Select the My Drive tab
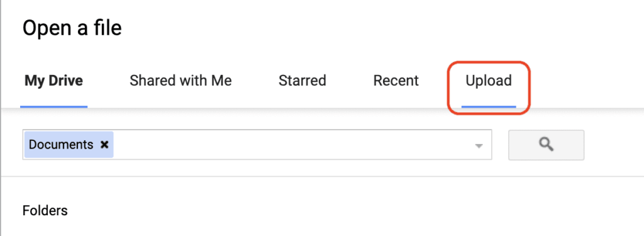This screenshot has height=236, width=644. [54, 81]
